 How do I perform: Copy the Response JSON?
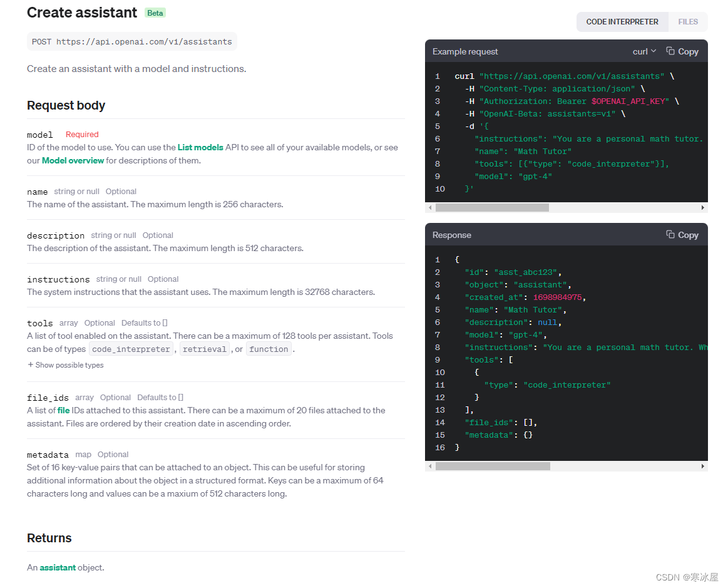pyautogui.click(x=682, y=234)
